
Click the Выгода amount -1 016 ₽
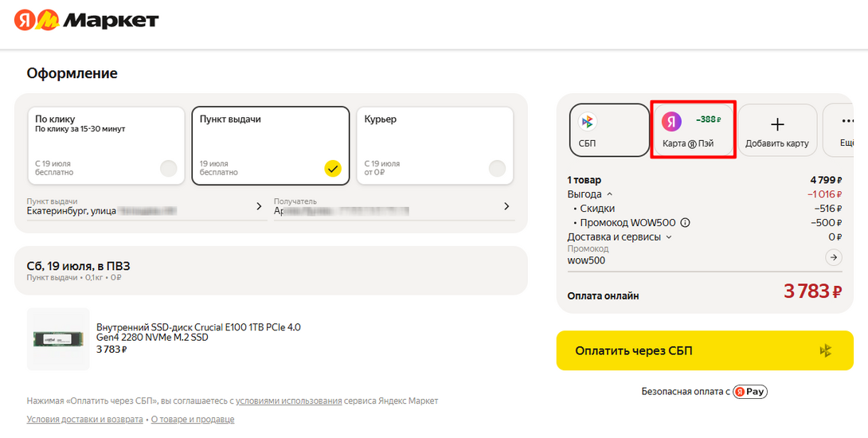pos(825,194)
